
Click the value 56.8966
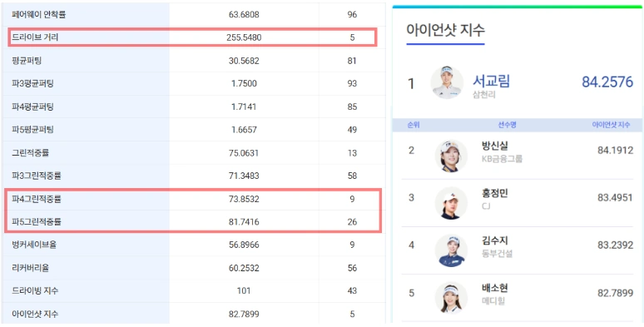coord(244,245)
